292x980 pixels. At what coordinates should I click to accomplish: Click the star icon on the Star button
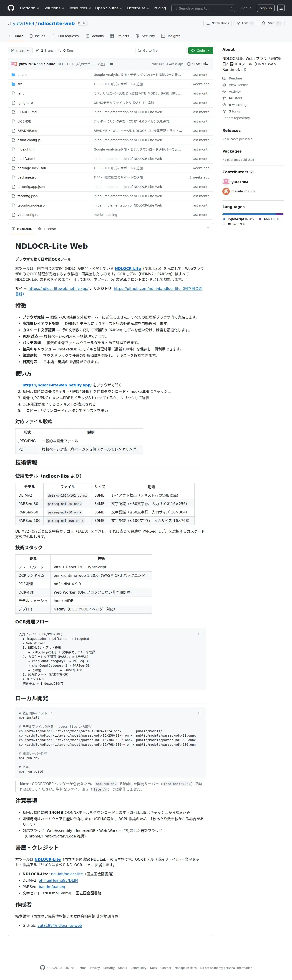pyautogui.click(x=264, y=23)
